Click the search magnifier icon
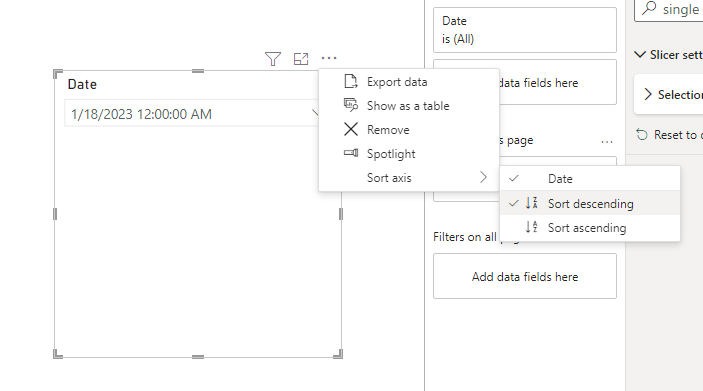The image size is (703, 391). click(x=649, y=8)
